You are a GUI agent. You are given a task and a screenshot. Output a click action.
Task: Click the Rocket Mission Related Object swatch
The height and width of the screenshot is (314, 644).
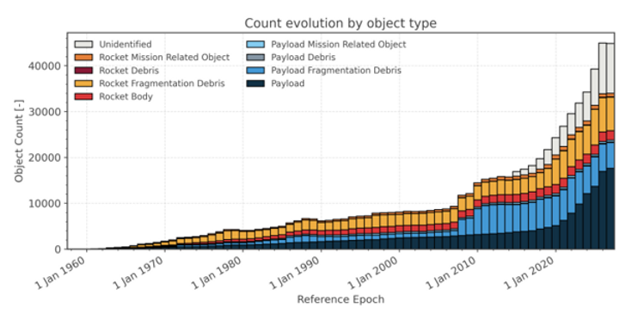pyautogui.click(x=83, y=57)
